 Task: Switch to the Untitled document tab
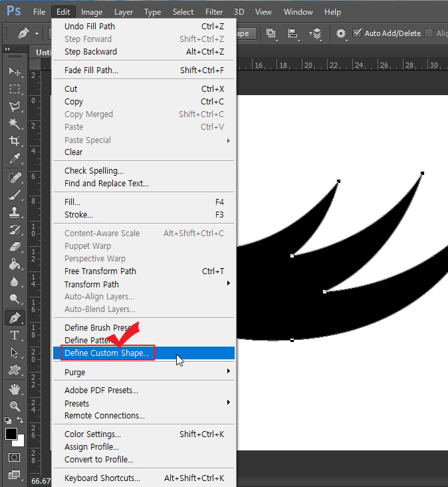point(42,52)
